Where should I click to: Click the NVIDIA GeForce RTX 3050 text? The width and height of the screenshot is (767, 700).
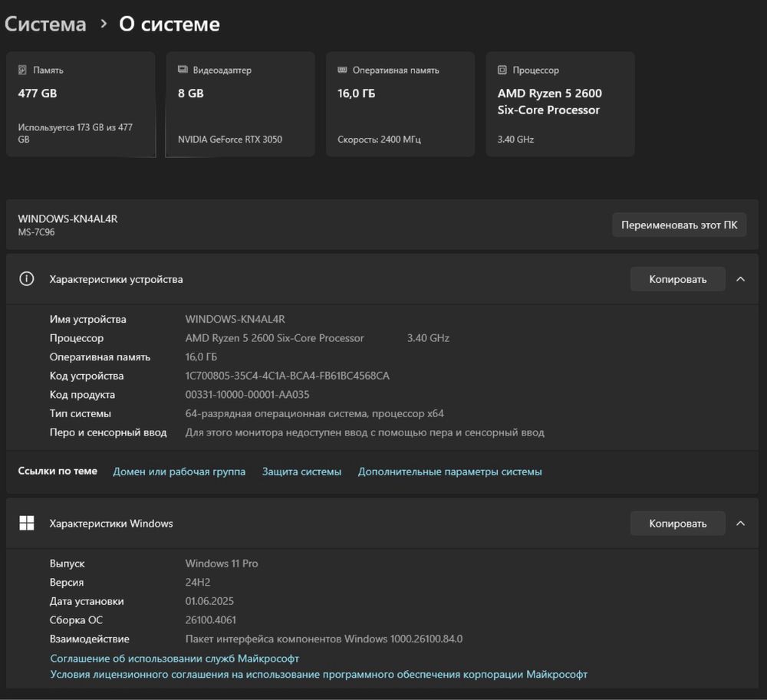coord(230,140)
